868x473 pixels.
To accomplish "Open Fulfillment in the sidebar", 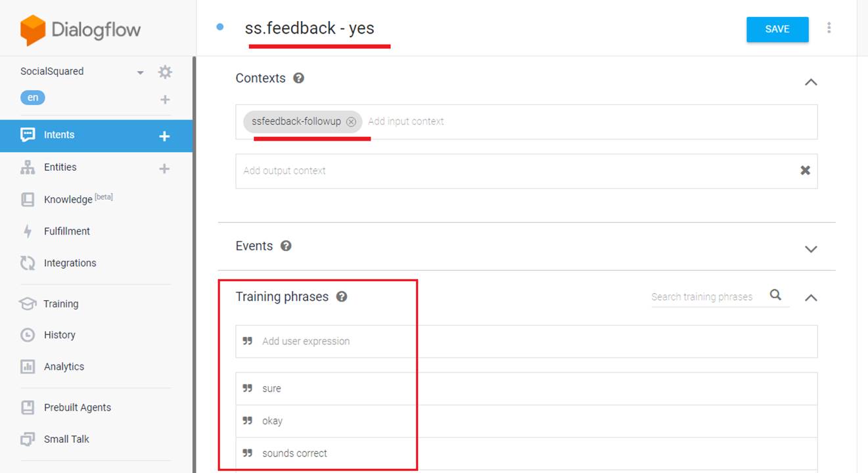I will pyautogui.click(x=66, y=231).
